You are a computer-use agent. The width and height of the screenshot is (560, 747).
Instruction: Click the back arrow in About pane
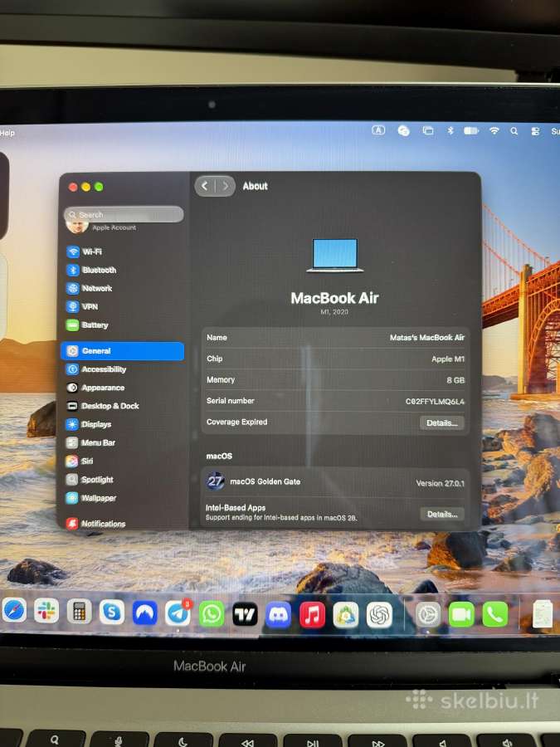[x=205, y=186]
